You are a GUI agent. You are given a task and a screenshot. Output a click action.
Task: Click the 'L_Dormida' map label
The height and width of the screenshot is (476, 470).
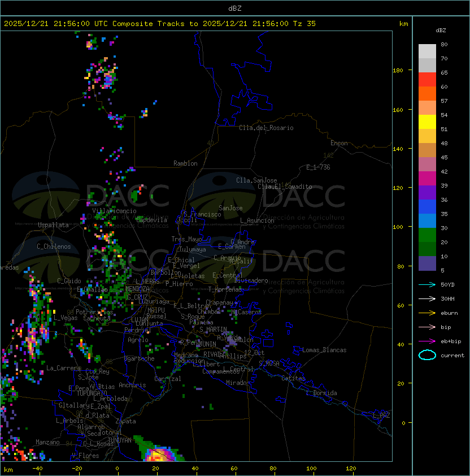(x=321, y=393)
